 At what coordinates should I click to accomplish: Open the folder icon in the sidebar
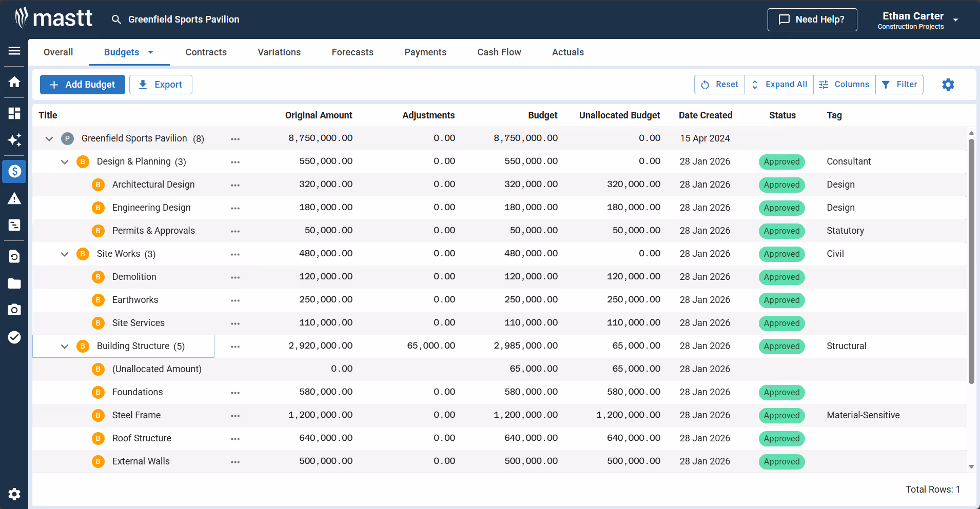point(14,283)
